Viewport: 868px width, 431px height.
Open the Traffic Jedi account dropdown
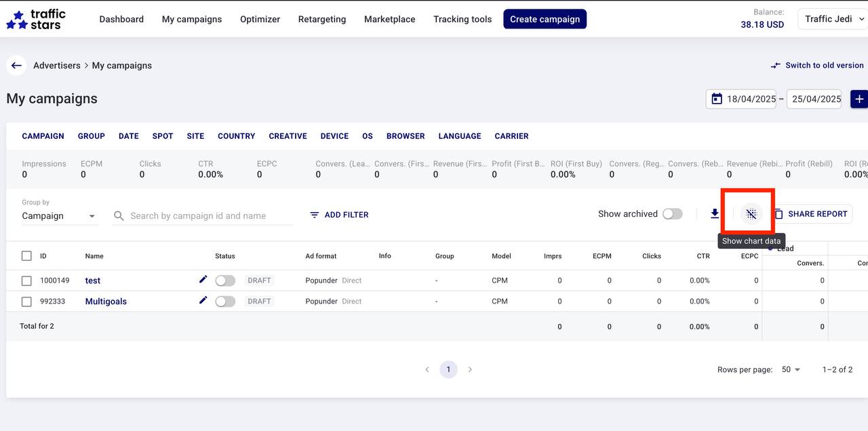833,19
